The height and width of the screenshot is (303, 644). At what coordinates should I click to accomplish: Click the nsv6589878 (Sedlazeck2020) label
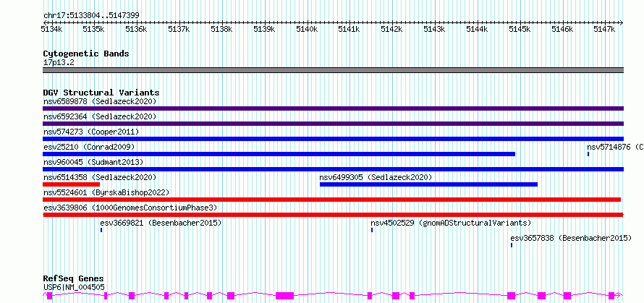point(100,101)
